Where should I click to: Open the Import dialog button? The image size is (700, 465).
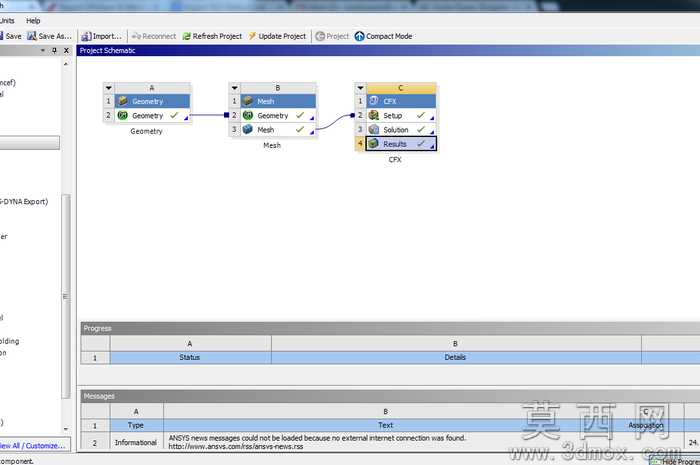pos(101,36)
